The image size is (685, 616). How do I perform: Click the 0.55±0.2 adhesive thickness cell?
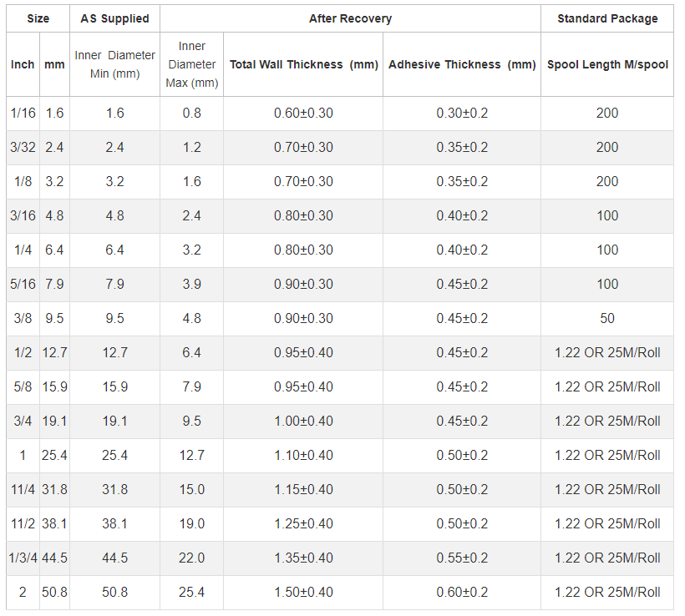click(462, 558)
